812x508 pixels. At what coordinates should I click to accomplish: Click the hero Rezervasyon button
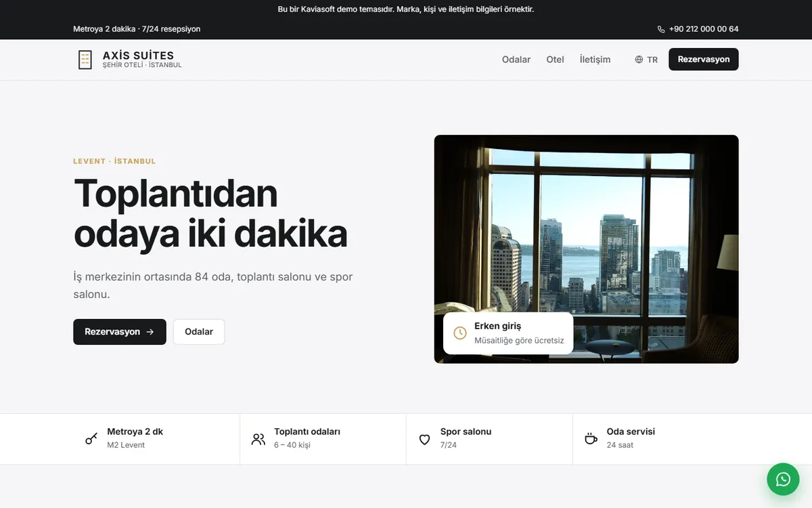click(x=120, y=332)
